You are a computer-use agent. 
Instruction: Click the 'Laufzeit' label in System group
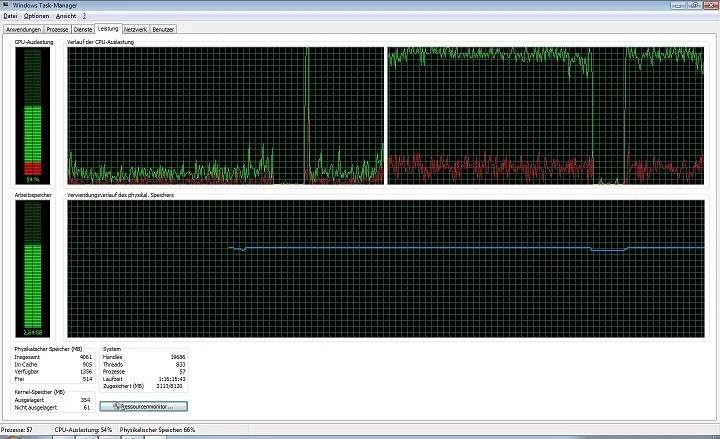112,379
